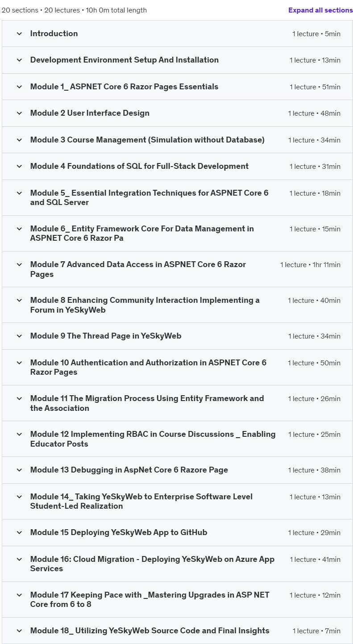Expand Module 18 Source Code chevron

point(19,631)
